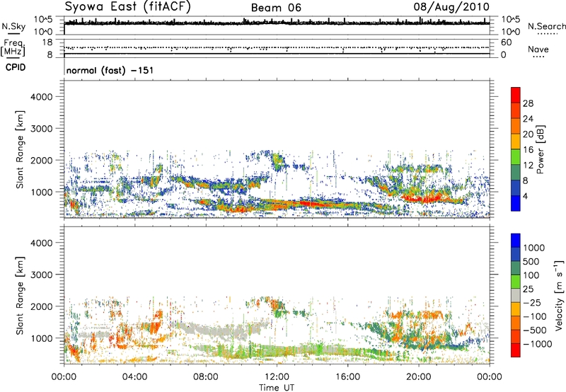This screenshot has width=566, height=392.
Task: Click the dotted line sample under Nave
Action: [538, 57]
